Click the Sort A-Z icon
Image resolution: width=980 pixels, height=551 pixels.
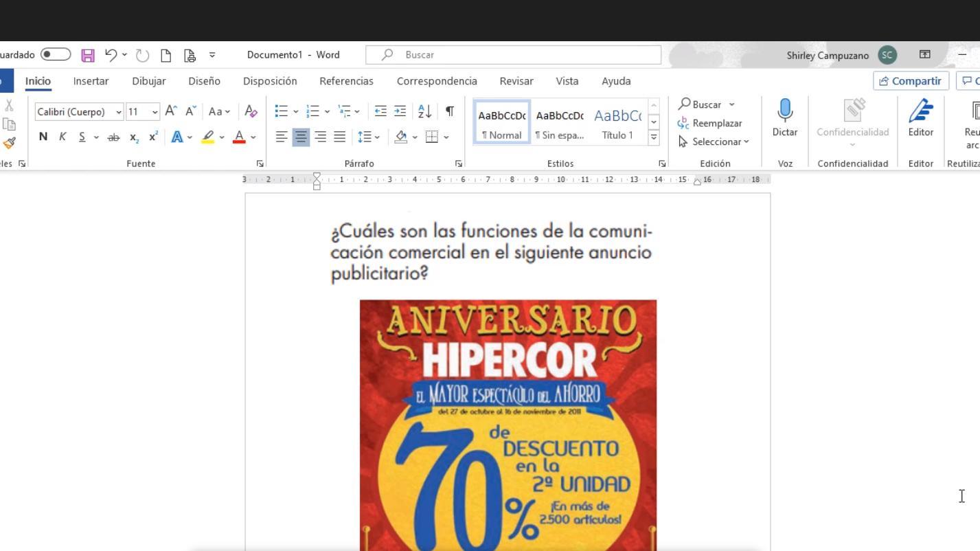(425, 111)
